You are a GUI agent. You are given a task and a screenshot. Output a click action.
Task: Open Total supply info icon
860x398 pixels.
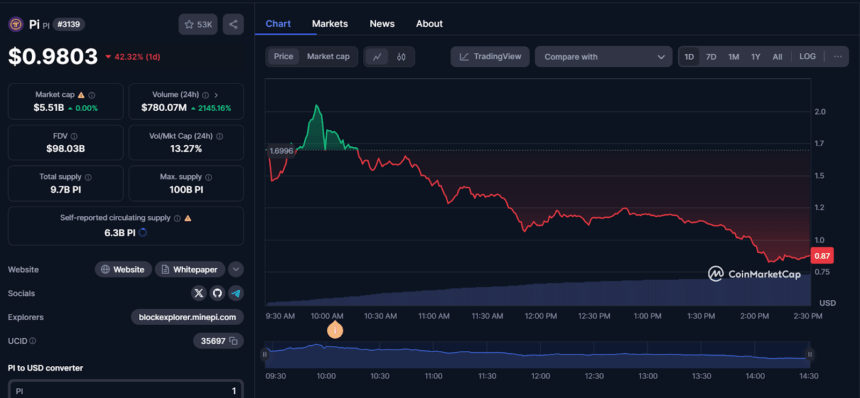(88, 177)
